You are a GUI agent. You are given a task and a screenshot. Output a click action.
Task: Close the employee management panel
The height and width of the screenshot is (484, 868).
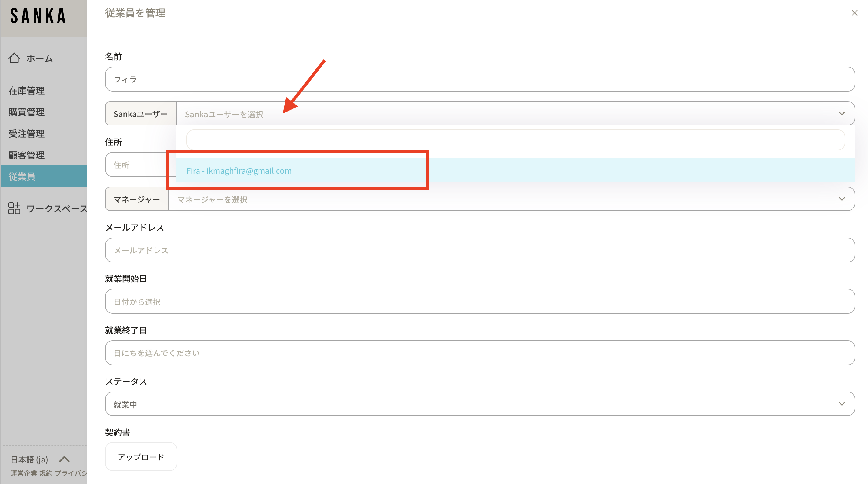click(854, 13)
